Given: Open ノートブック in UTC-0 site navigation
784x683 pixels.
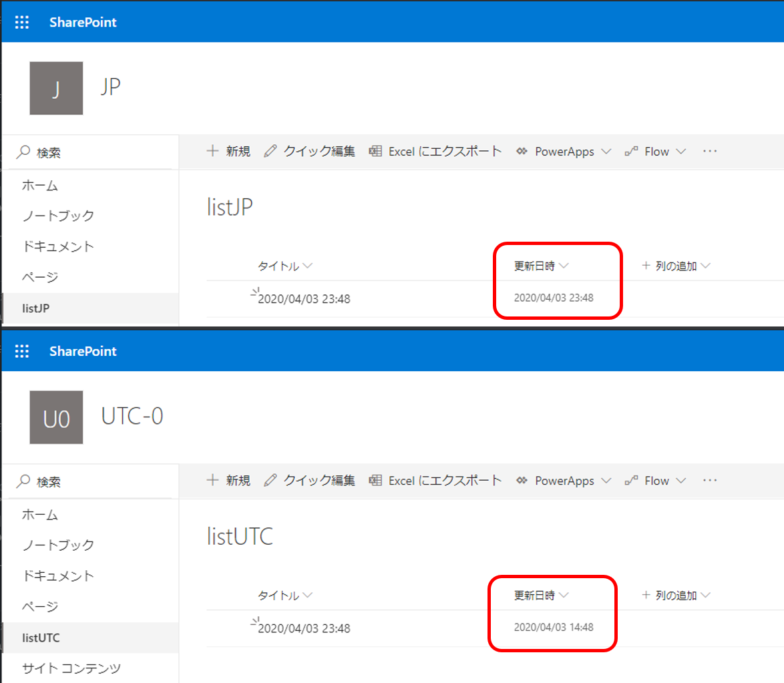Looking at the screenshot, I should (58, 545).
